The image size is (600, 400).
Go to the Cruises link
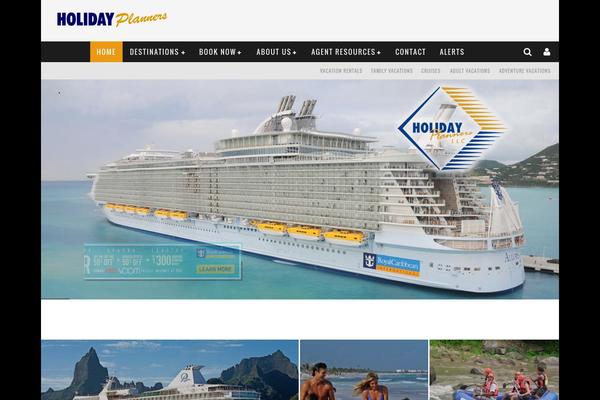click(430, 71)
